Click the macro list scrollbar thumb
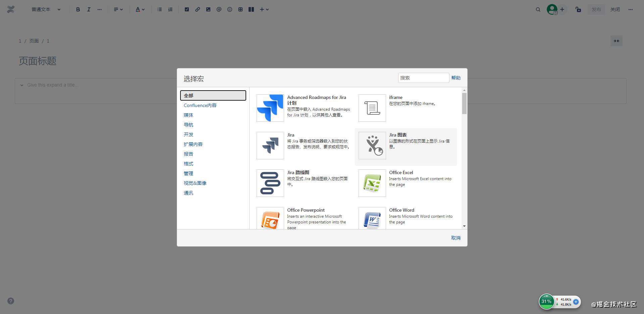644x314 pixels. tap(464, 104)
